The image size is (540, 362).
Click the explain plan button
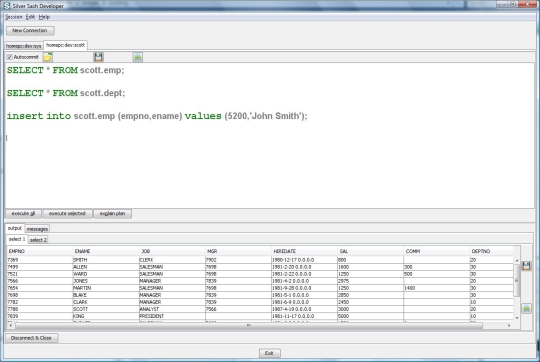click(112, 214)
